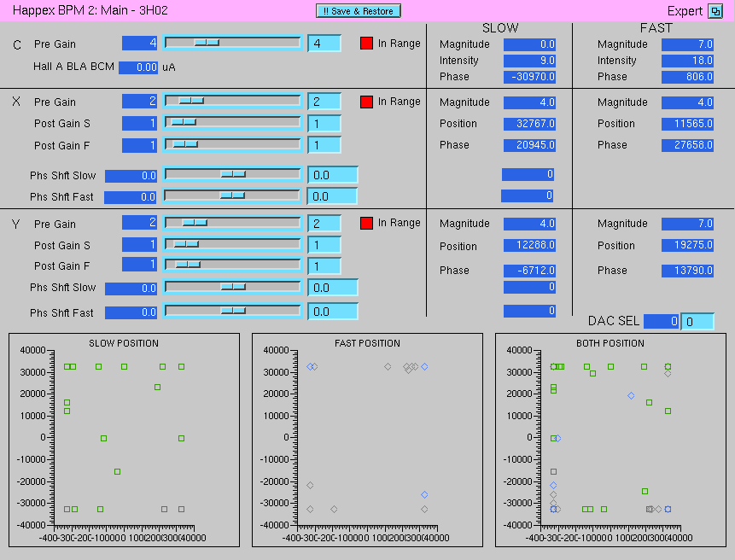Image resolution: width=735 pixels, height=560 pixels.
Task: Click the Y Phs Shft Fast entry field
Action: click(333, 312)
